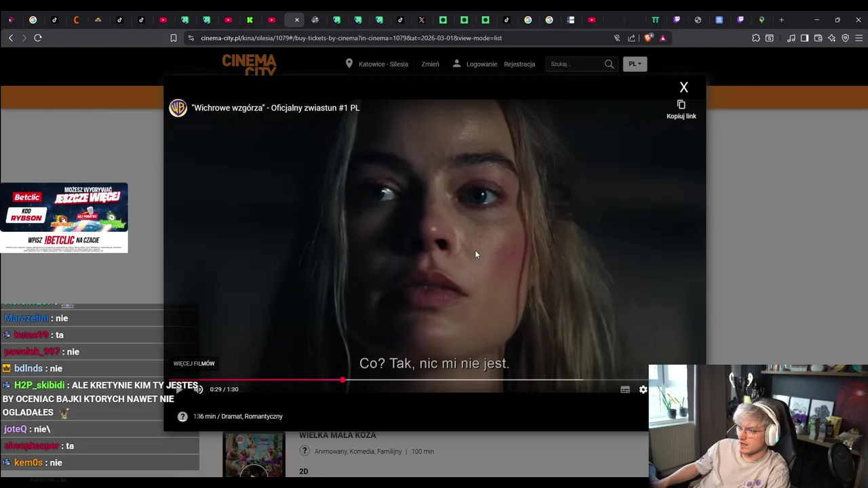Viewport: 868px width, 488px height.
Task: Go forward in browser history
Action: tap(24, 38)
